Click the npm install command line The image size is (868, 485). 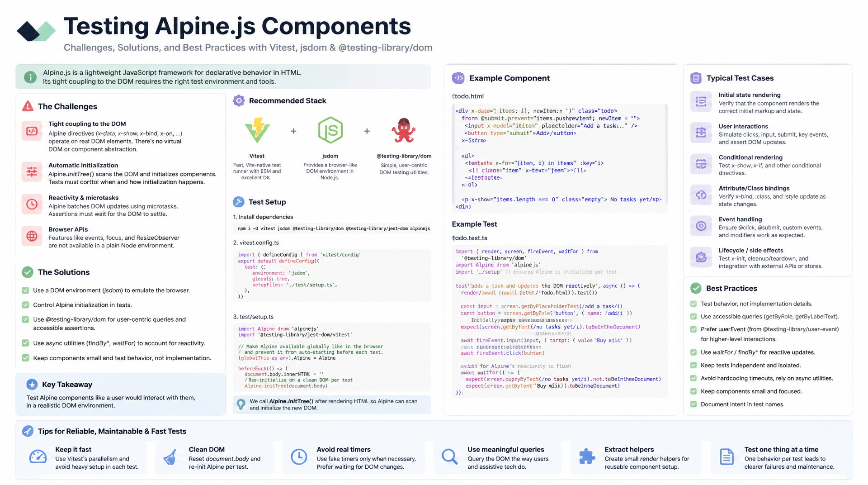(x=334, y=228)
